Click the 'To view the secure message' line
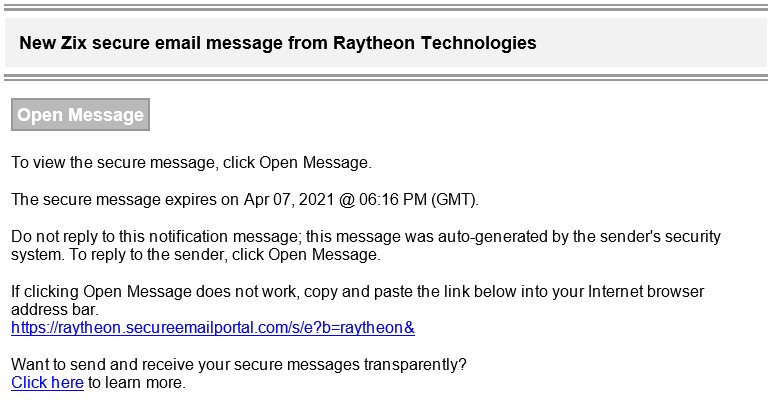This screenshot has height=403, width=774. click(191, 162)
